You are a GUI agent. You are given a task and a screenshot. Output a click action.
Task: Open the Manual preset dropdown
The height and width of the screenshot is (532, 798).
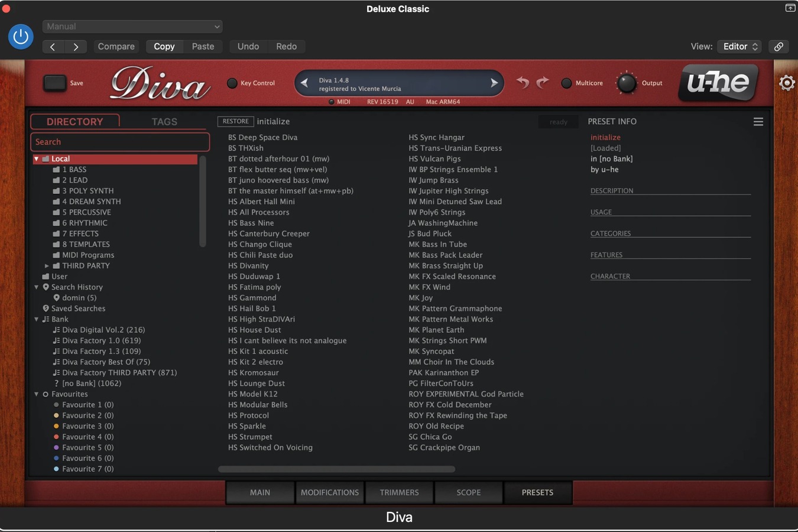pyautogui.click(x=132, y=27)
